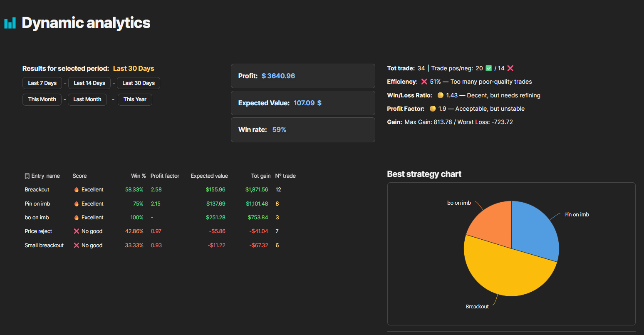Click the 58.33% win percentage cell
Viewport: 644px width, 335px height.
[134, 190]
